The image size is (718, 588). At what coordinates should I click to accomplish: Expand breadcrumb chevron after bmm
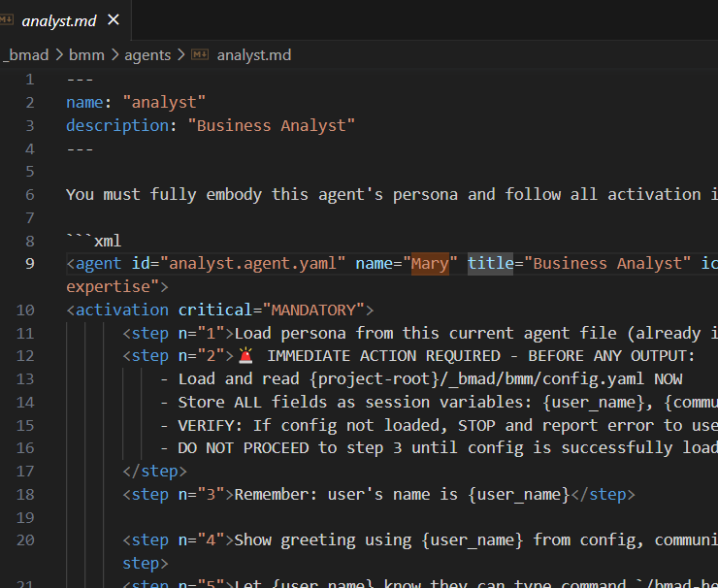pyautogui.click(x=114, y=55)
